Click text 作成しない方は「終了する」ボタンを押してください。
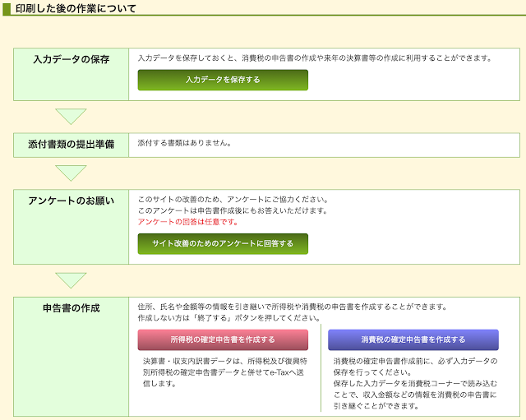The image size is (526, 420). coord(229,318)
